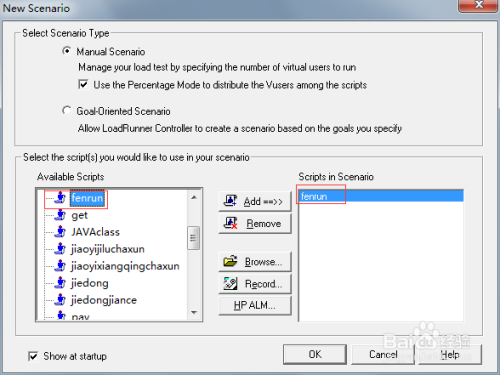Click the jiaoyijiluchaxun script icon
The height and width of the screenshot is (375, 500).
pyautogui.click(x=61, y=249)
